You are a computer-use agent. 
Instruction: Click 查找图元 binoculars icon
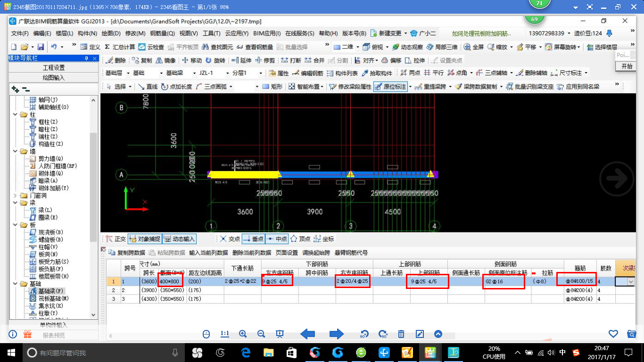pos(218,47)
